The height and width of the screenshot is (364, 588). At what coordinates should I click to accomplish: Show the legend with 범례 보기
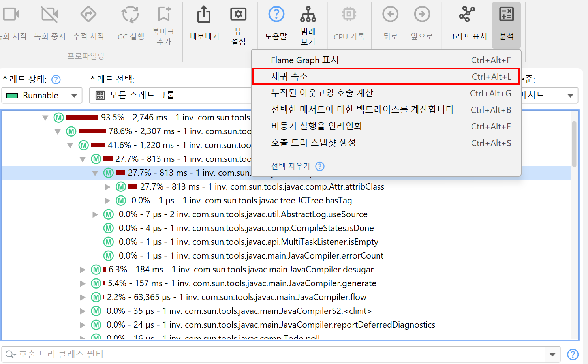pyautogui.click(x=308, y=14)
